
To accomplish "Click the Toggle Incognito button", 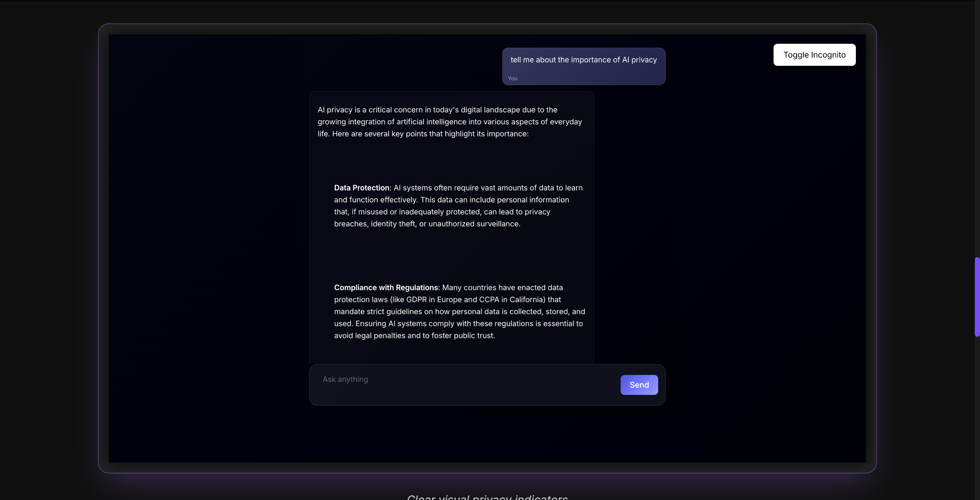I will coord(814,55).
